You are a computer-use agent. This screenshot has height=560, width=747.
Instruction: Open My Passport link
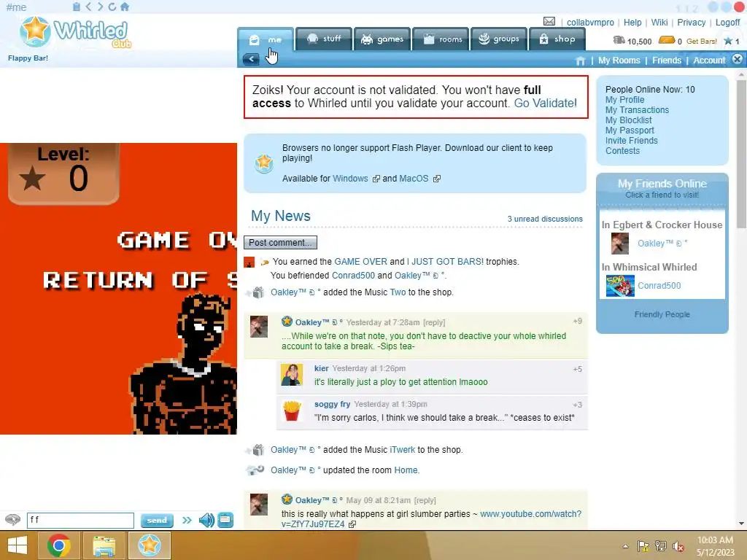point(630,131)
